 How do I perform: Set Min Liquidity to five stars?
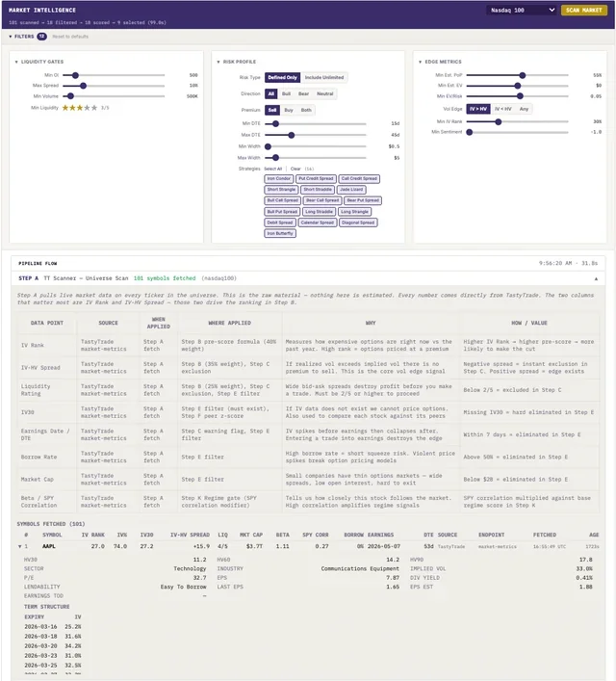pos(94,108)
